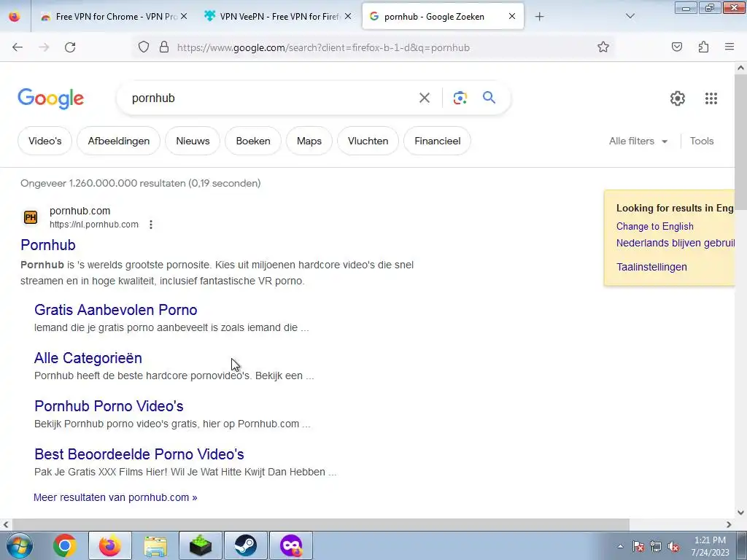Search by image with the Google Lens icon
Screen dimensions: 747x560
coord(460,98)
